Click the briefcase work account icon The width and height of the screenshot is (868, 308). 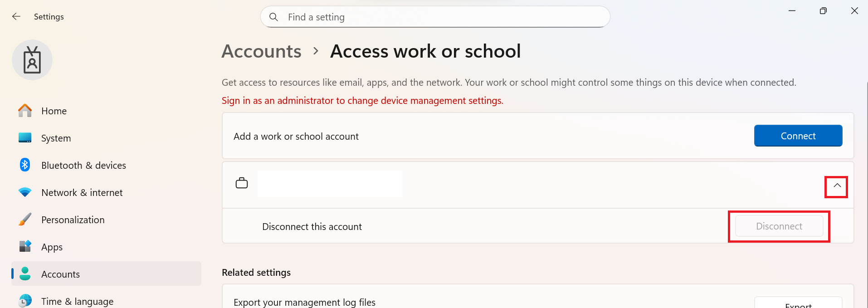[x=242, y=183]
